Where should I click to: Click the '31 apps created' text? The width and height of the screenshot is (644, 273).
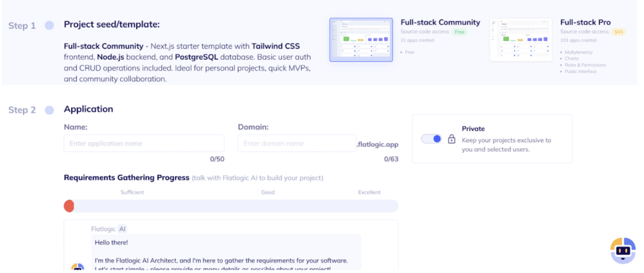(x=418, y=40)
